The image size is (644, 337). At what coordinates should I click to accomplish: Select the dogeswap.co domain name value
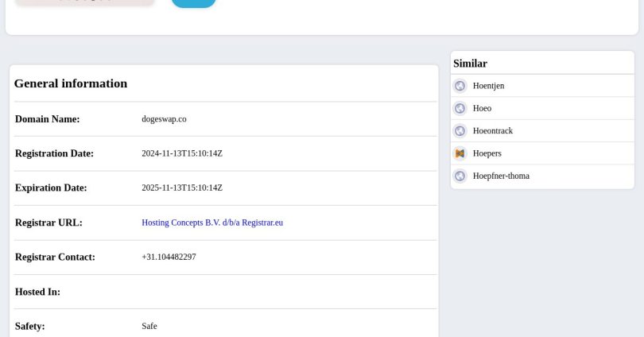(x=164, y=119)
